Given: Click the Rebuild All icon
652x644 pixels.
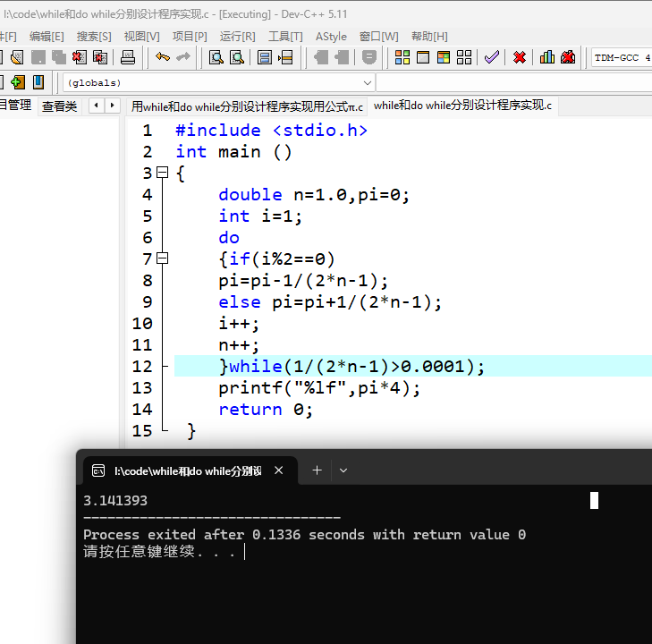Looking at the screenshot, I should point(464,57).
